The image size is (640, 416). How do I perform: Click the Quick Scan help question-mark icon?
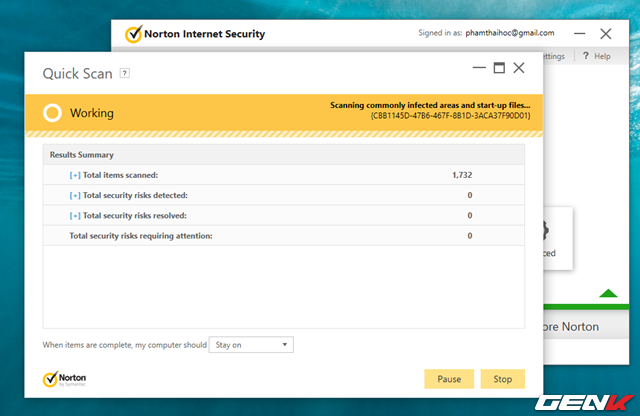pyautogui.click(x=124, y=73)
